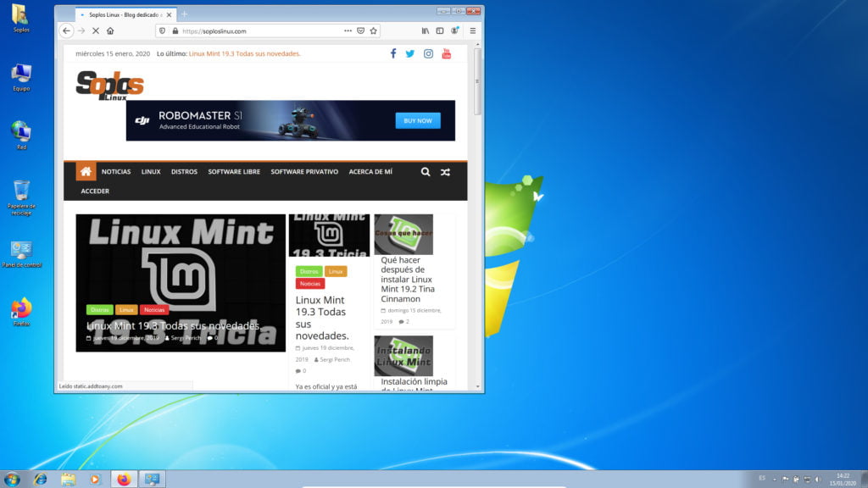
Task: Click the Soplos Linux site logo
Action: [109, 86]
